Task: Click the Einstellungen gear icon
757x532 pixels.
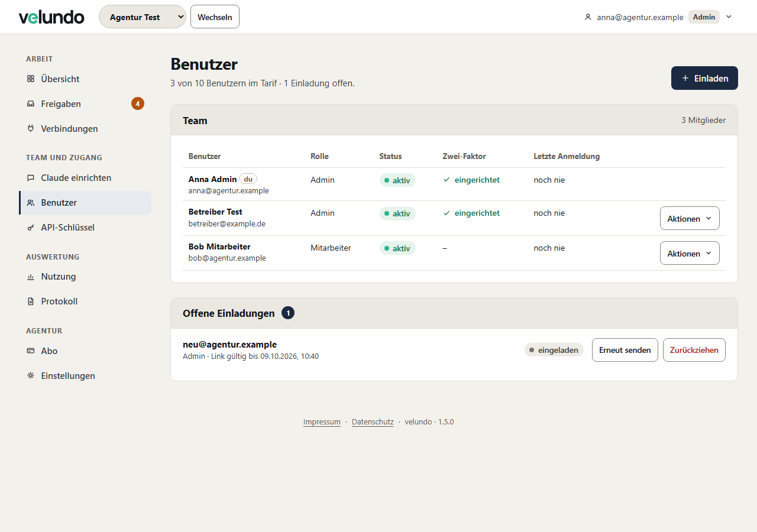Action: pyautogui.click(x=31, y=376)
